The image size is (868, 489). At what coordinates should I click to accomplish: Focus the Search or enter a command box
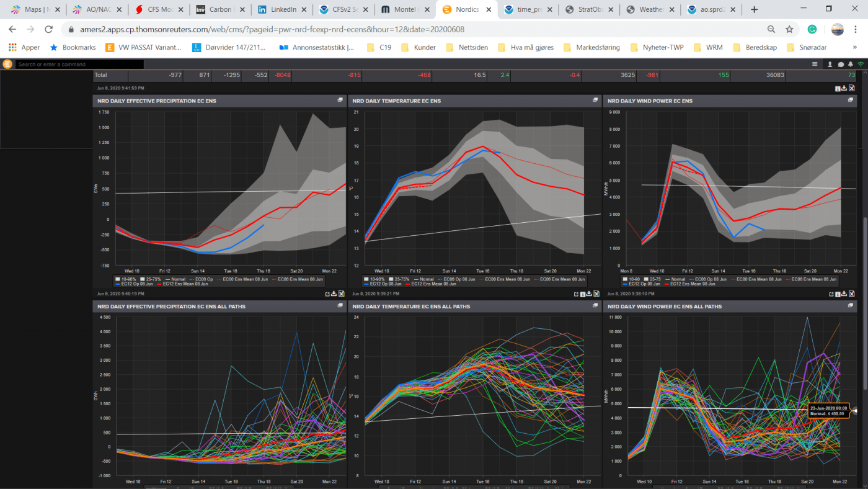coord(79,64)
